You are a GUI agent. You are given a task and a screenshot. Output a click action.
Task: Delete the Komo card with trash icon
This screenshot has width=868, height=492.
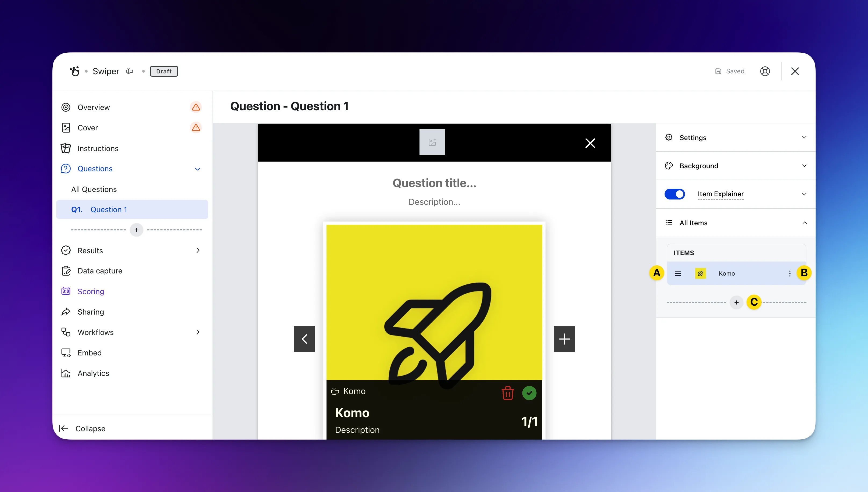pyautogui.click(x=508, y=393)
